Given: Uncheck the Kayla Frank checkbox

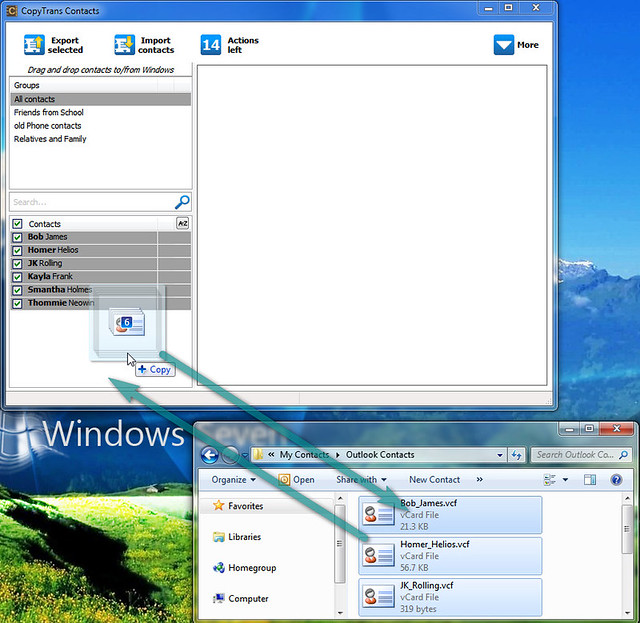Looking at the screenshot, I should 17,277.
